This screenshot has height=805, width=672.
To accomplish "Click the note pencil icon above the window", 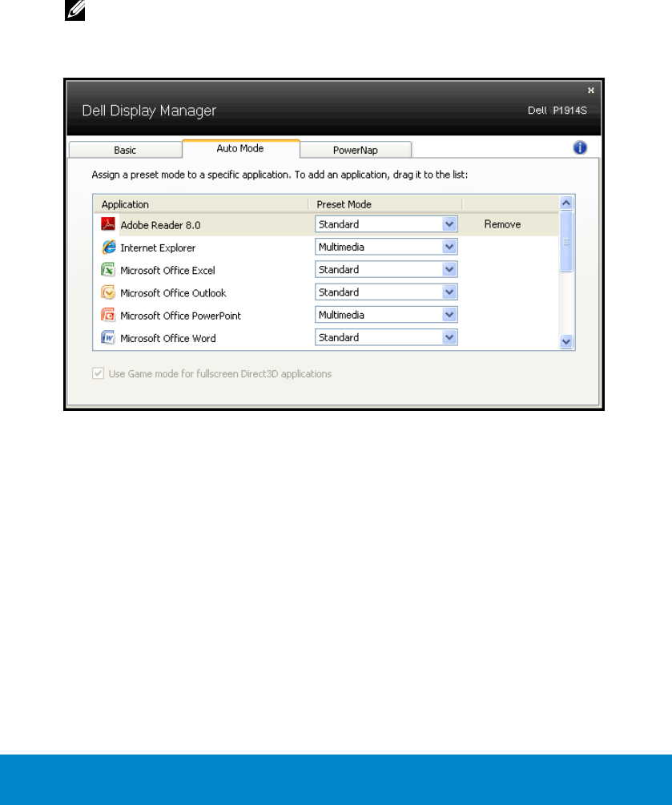I will tap(75, 10).
